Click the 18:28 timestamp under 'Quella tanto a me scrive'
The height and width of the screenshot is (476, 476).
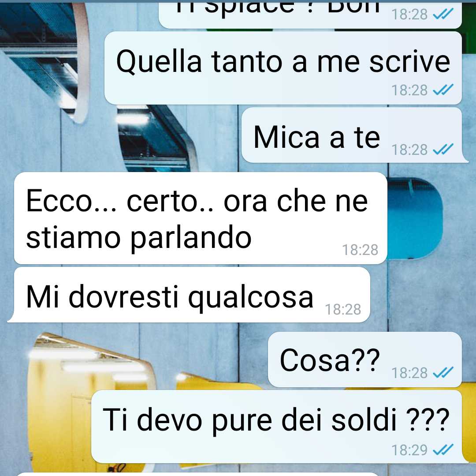click(x=409, y=90)
